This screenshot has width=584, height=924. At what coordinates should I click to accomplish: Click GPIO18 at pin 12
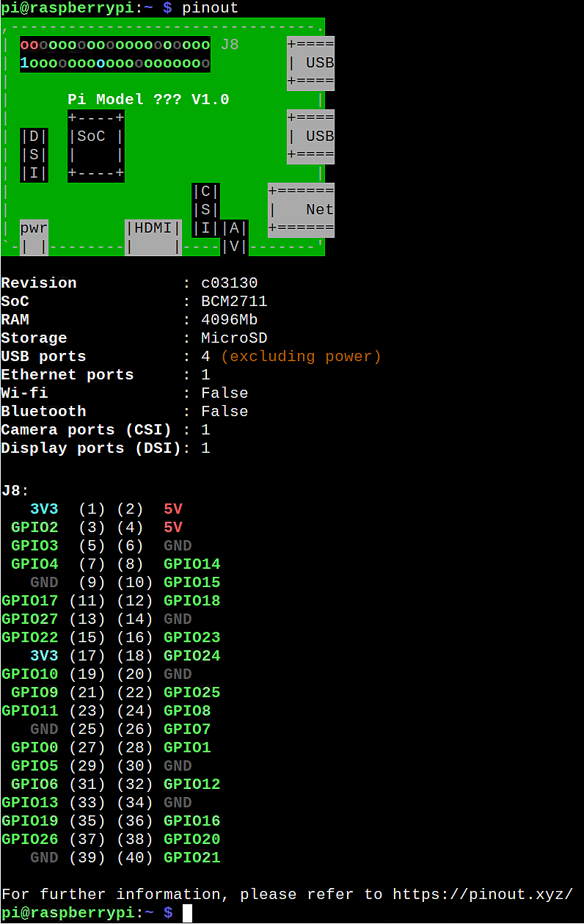pos(191,600)
